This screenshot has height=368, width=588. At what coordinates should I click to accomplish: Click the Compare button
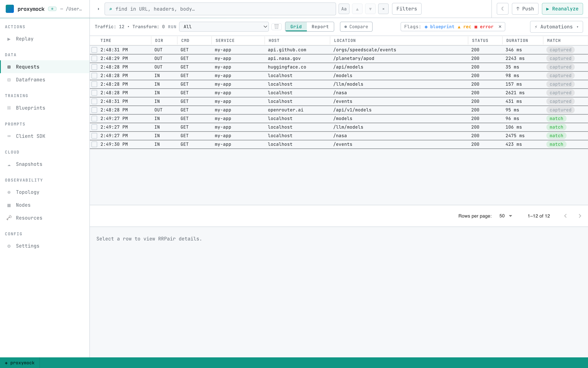(x=356, y=27)
